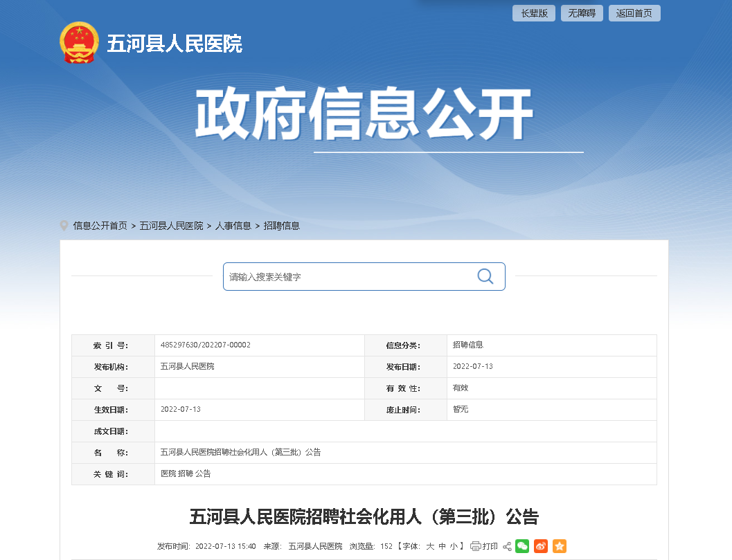Open 五河县人民医院 breadcrumb link

pos(171,226)
